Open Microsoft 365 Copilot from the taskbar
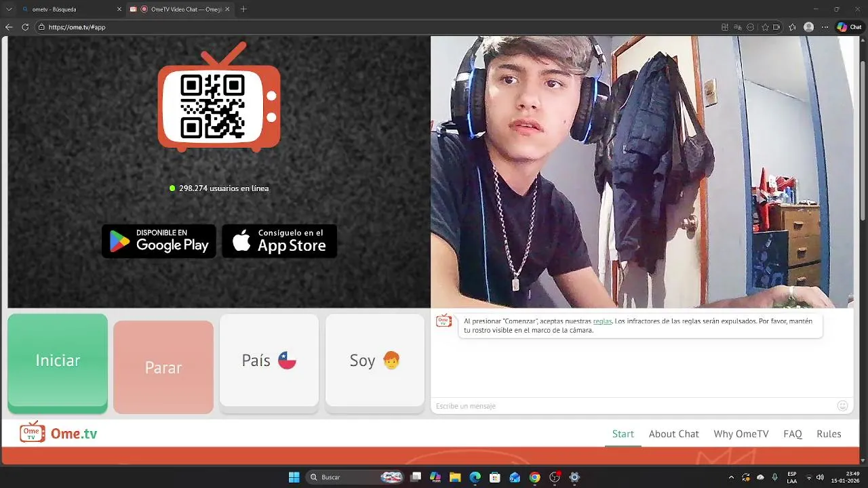 coord(435,477)
